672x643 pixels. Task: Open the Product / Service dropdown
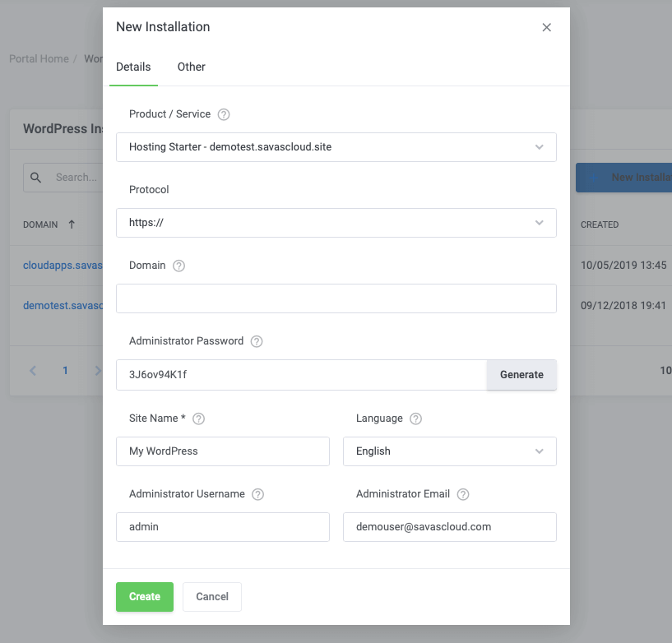coord(336,147)
